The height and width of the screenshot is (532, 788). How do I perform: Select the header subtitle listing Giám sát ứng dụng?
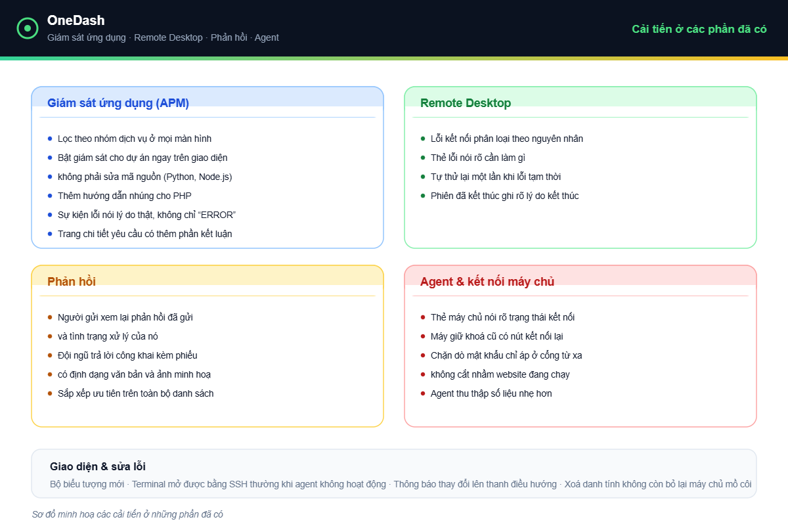(163, 37)
